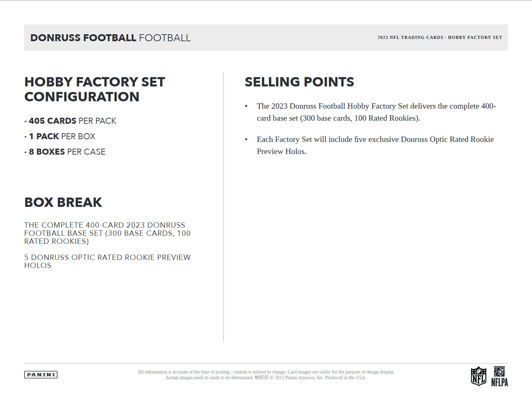Image resolution: width=532 pixels, height=411 pixels.
Task: Click the second selling point's bullet marker
Action: click(x=246, y=140)
